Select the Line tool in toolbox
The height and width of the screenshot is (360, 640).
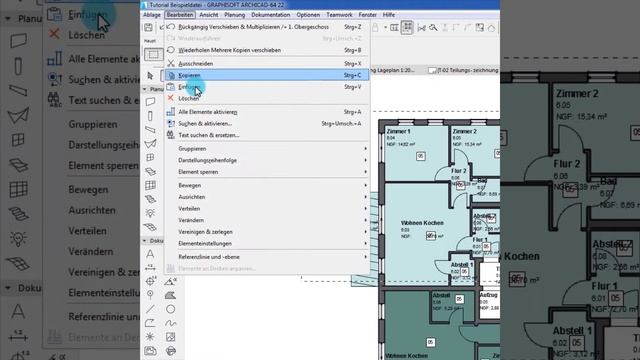[x=150, y=309]
